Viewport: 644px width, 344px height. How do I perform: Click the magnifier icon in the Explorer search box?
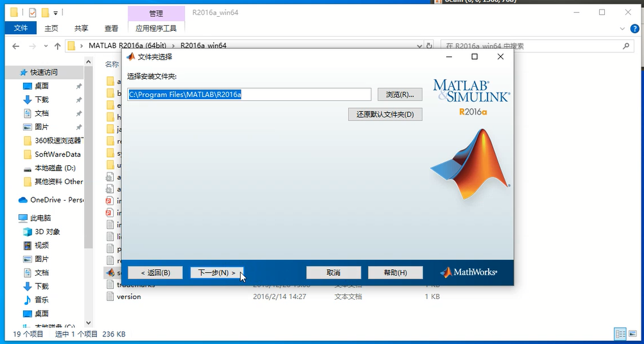tap(626, 46)
